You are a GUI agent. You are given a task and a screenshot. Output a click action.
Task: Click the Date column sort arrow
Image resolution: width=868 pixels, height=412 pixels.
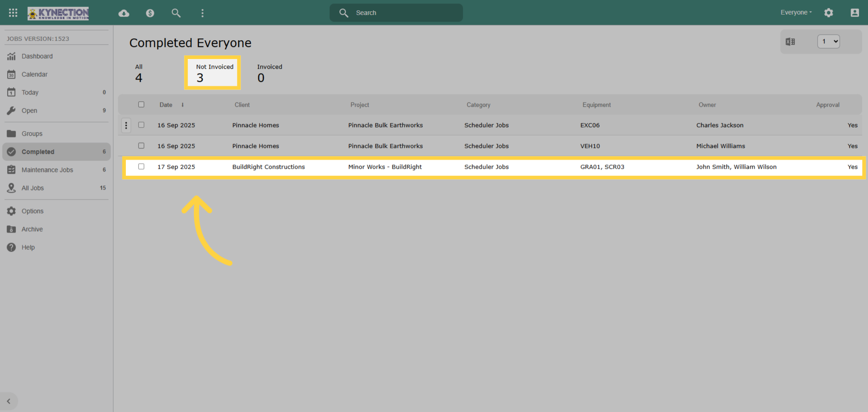[183, 105]
